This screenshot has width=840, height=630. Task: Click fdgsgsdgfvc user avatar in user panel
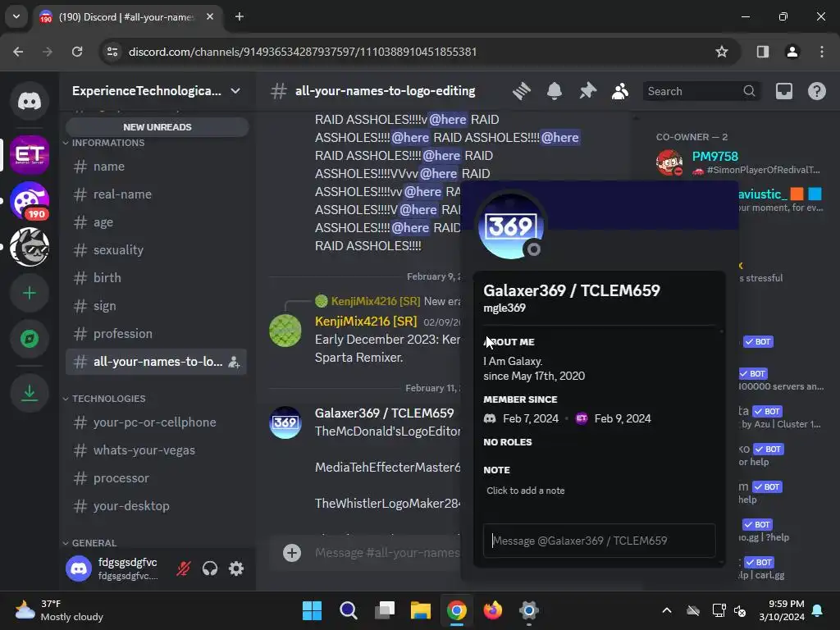[x=78, y=568]
